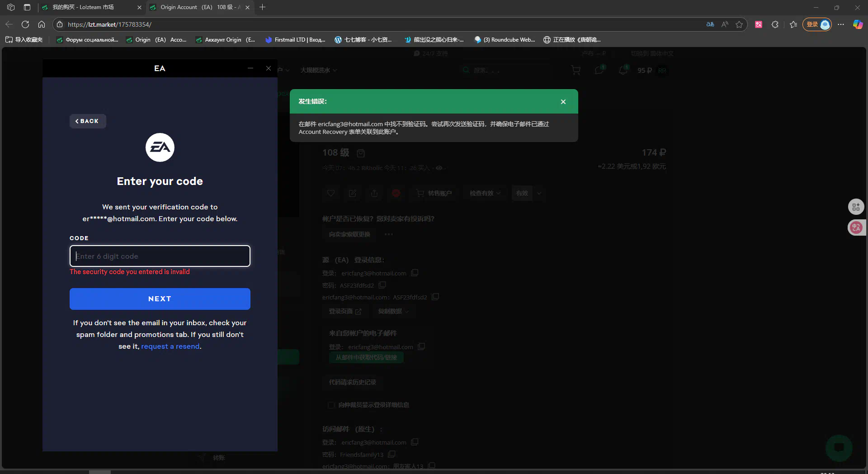Go to the browser home icon
This screenshot has height=474, width=868.
(x=42, y=24)
